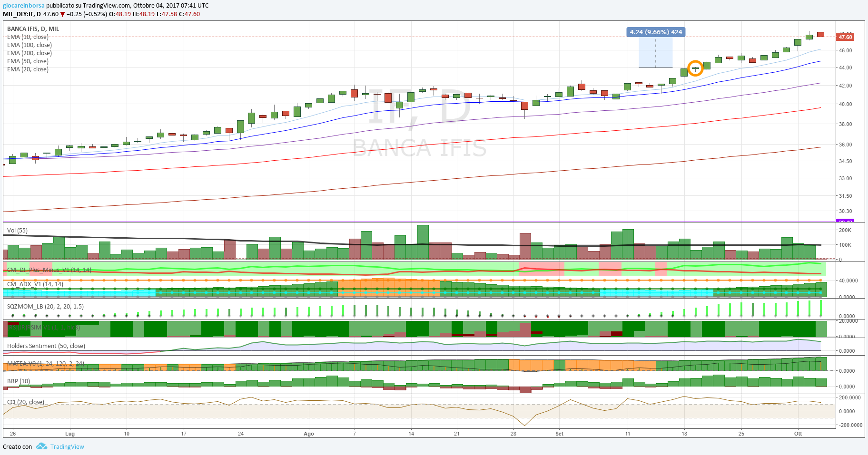868x455 pixels.
Task: Click the 28 date label on time axis
Action: (x=513, y=434)
